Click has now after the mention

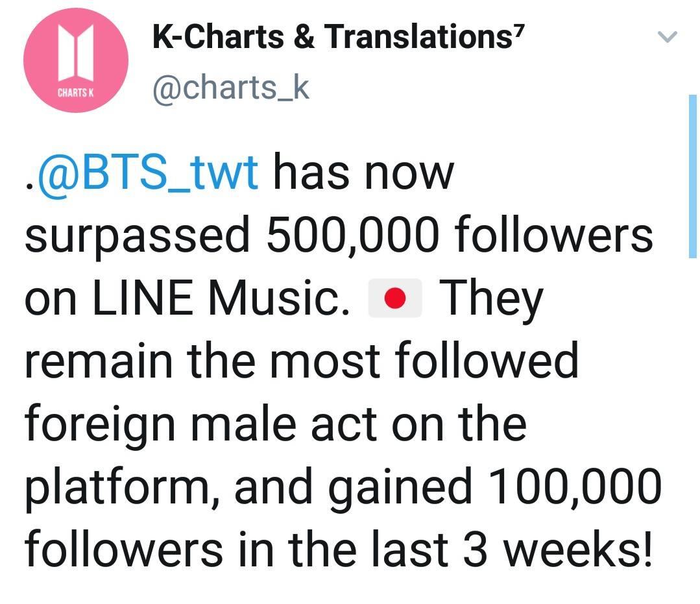pos(364,173)
